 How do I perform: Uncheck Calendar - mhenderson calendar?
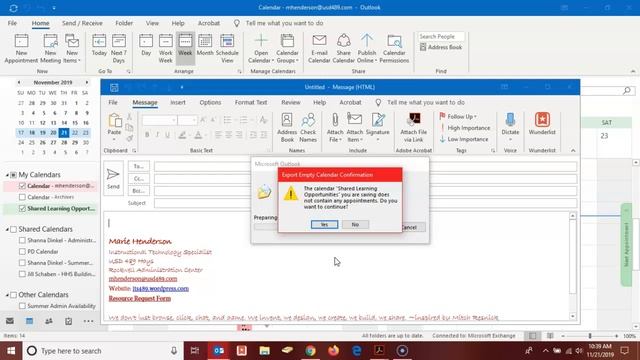tap(22, 186)
